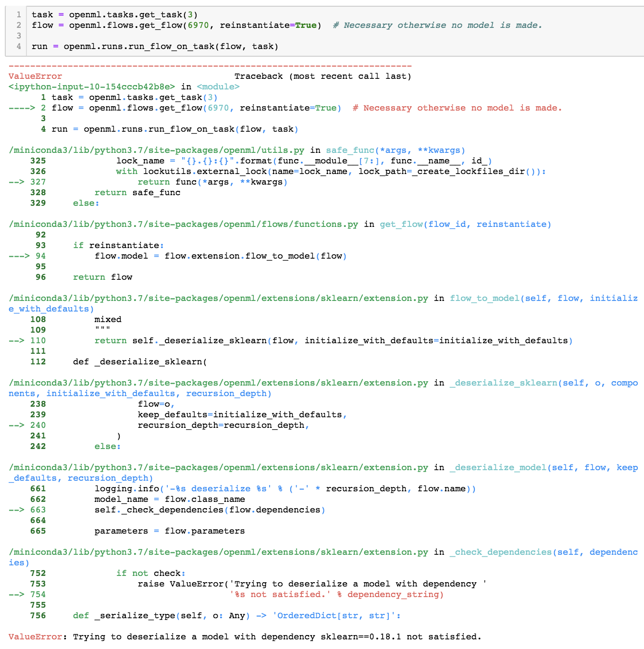Click line 753 'raise ValueError(' statement
The height and width of the screenshot is (649, 644).
(x=312, y=584)
